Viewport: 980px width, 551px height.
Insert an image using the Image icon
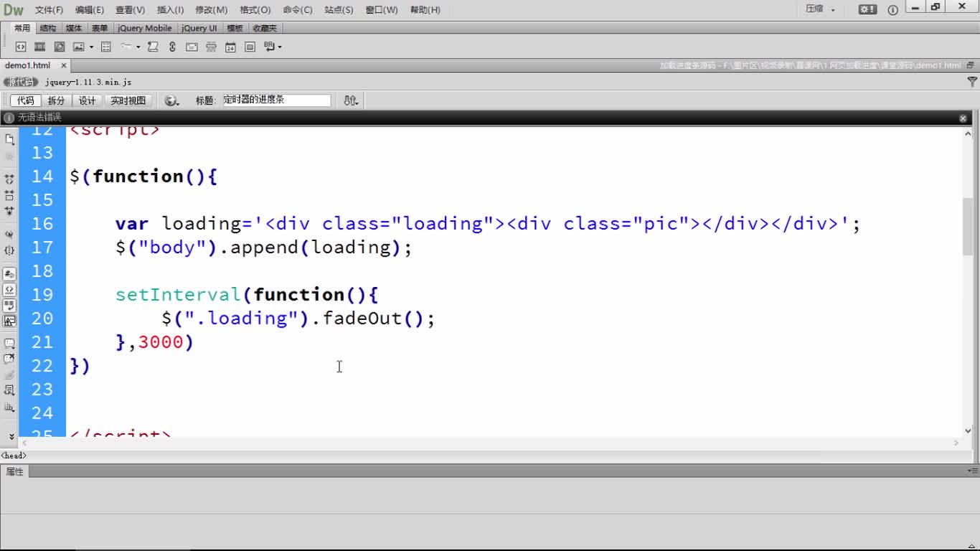coord(78,47)
